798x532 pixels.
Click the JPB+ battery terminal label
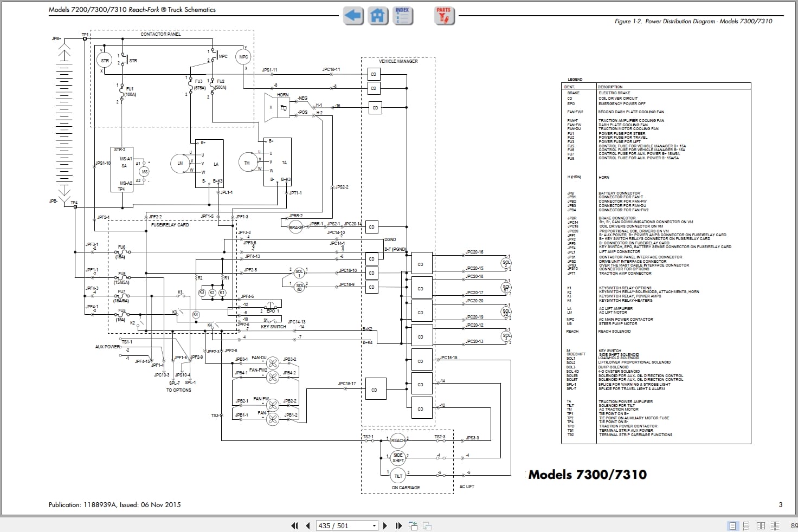[x=56, y=39]
